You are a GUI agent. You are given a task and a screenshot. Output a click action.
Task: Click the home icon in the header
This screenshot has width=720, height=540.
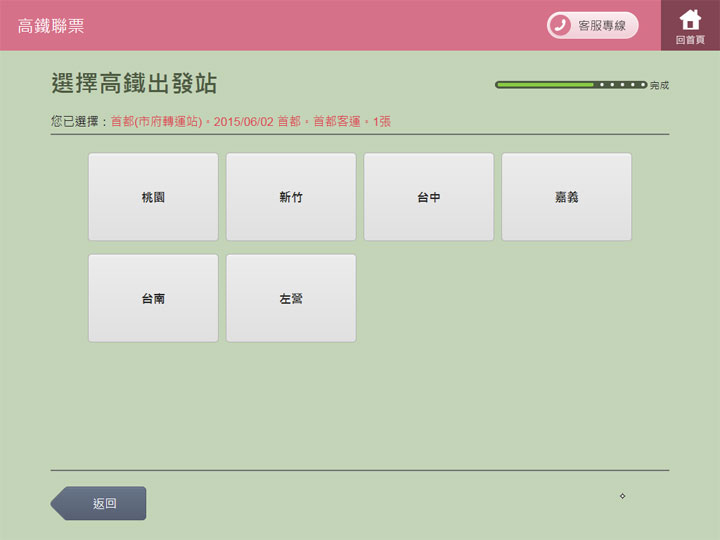(690, 20)
